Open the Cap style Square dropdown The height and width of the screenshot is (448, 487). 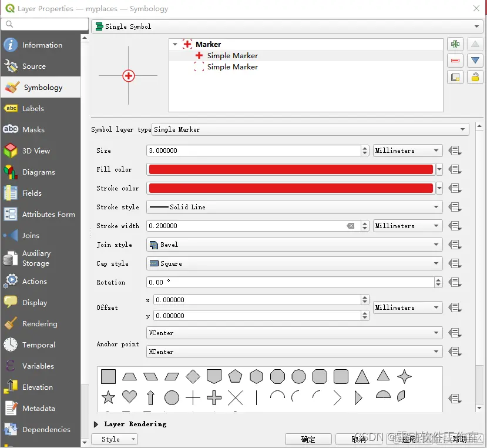[294, 263]
